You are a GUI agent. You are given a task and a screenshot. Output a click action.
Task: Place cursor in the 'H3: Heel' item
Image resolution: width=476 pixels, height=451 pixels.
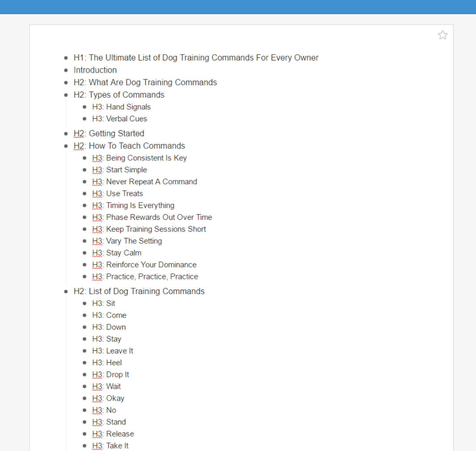point(107,363)
